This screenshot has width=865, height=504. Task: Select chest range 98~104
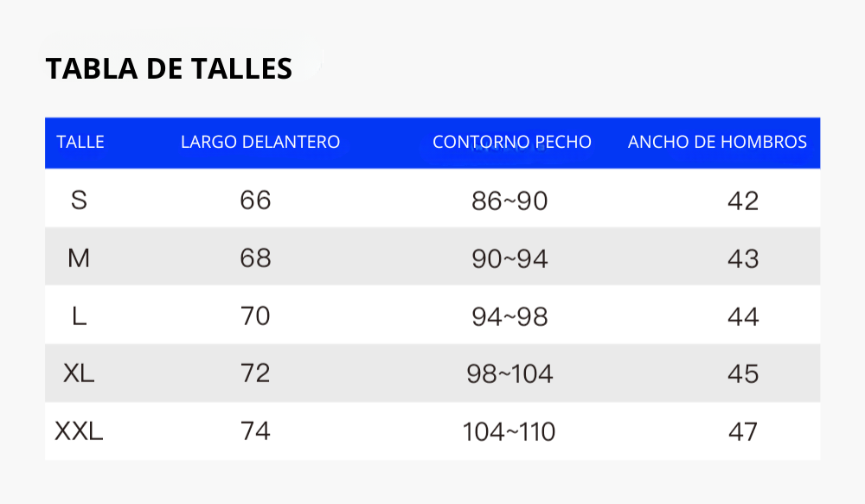509,374
